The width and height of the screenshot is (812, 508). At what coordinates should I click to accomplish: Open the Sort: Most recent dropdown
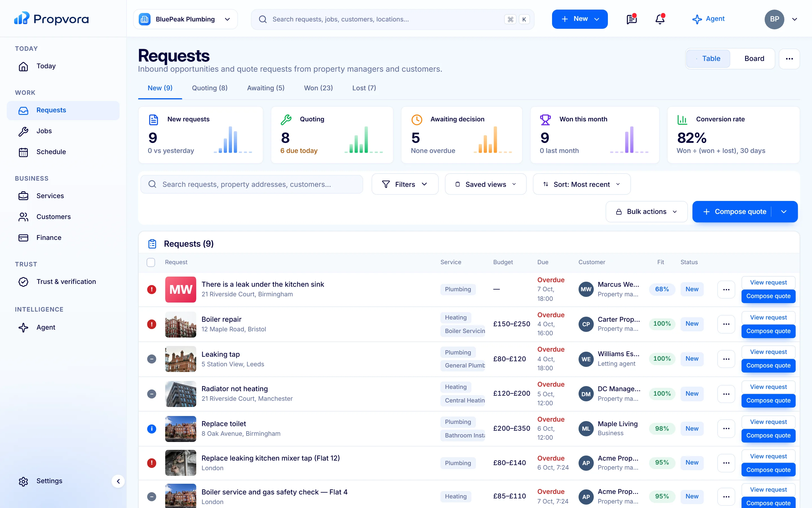pyautogui.click(x=582, y=184)
